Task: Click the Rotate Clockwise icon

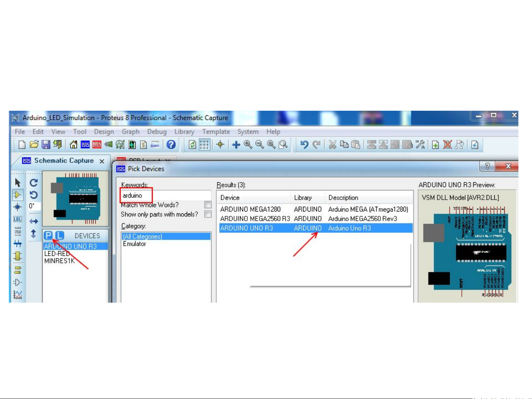Action: 34,182
